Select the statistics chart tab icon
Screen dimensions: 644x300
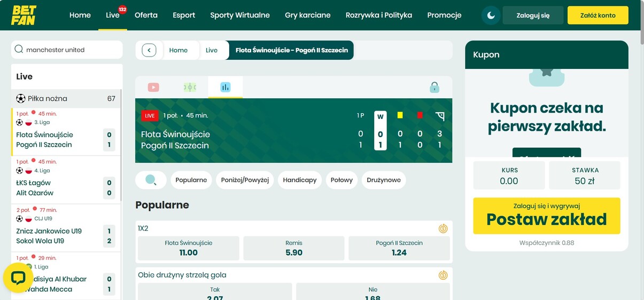[x=226, y=87]
